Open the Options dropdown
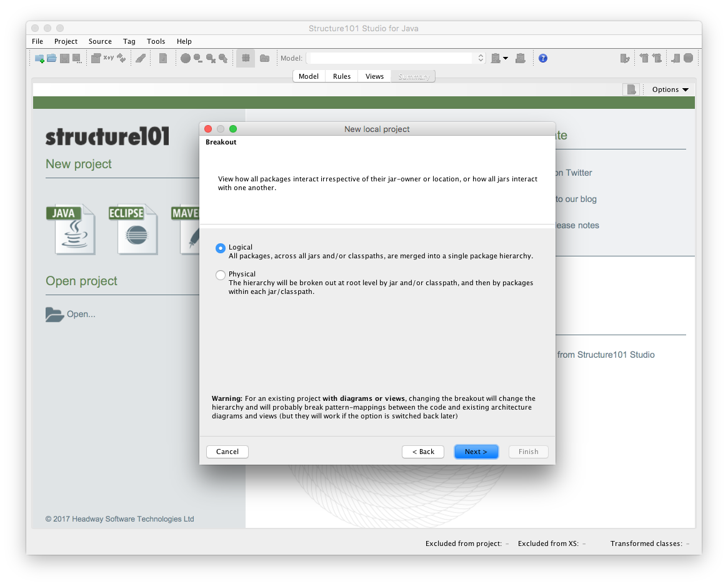This screenshot has height=586, width=728. pyautogui.click(x=670, y=89)
